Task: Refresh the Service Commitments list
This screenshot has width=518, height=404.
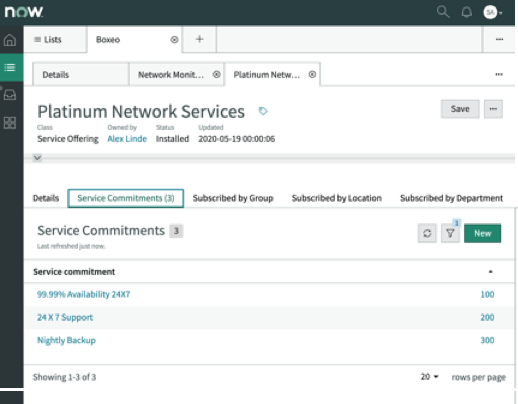Action: point(427,233)
